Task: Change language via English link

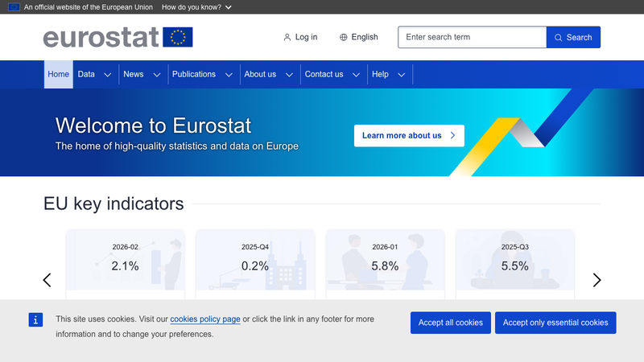Action: click(x=359, y=37)
